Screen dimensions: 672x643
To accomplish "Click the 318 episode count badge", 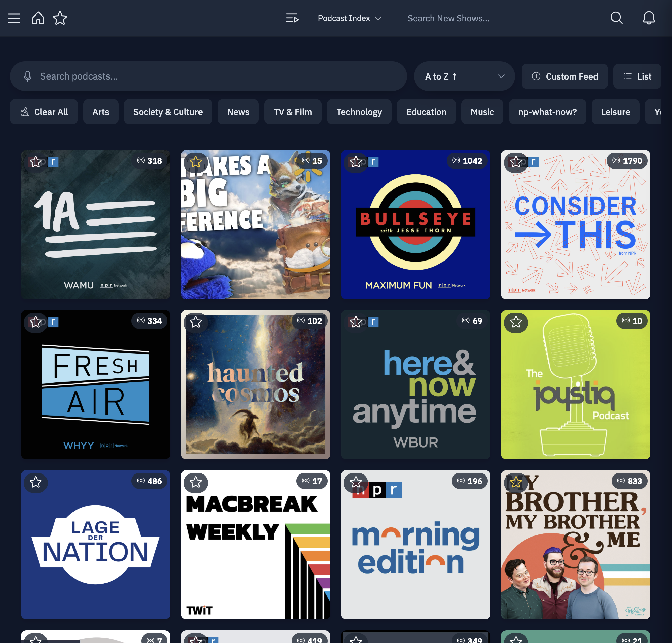I will click(x=149, y=161).
